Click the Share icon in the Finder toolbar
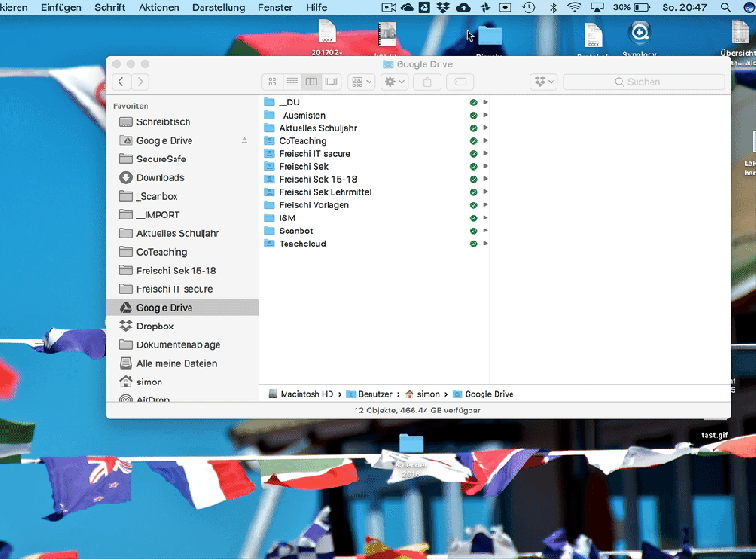 [427, 81]
